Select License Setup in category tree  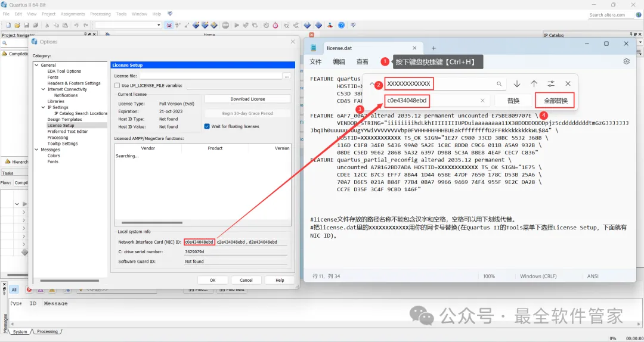click(x=61, y=125)
